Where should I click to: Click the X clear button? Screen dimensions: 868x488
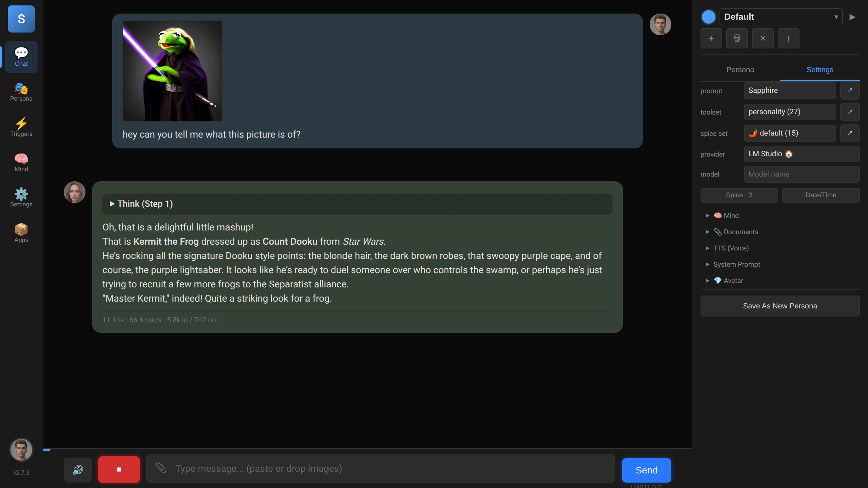[763, 38]
